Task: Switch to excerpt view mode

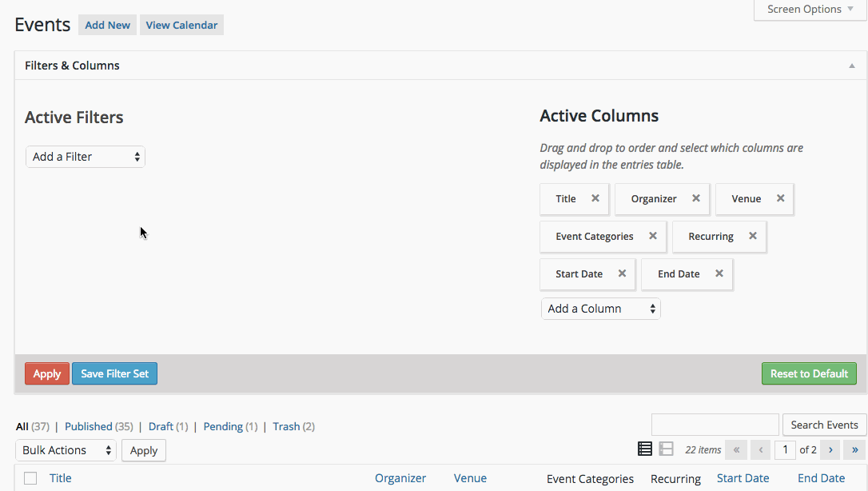Action: point(666,449)
